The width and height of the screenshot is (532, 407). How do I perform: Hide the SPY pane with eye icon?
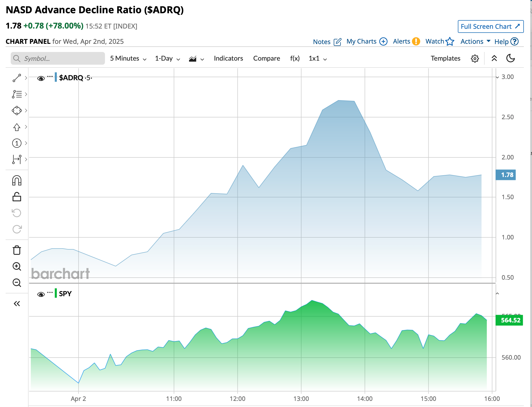41,294
